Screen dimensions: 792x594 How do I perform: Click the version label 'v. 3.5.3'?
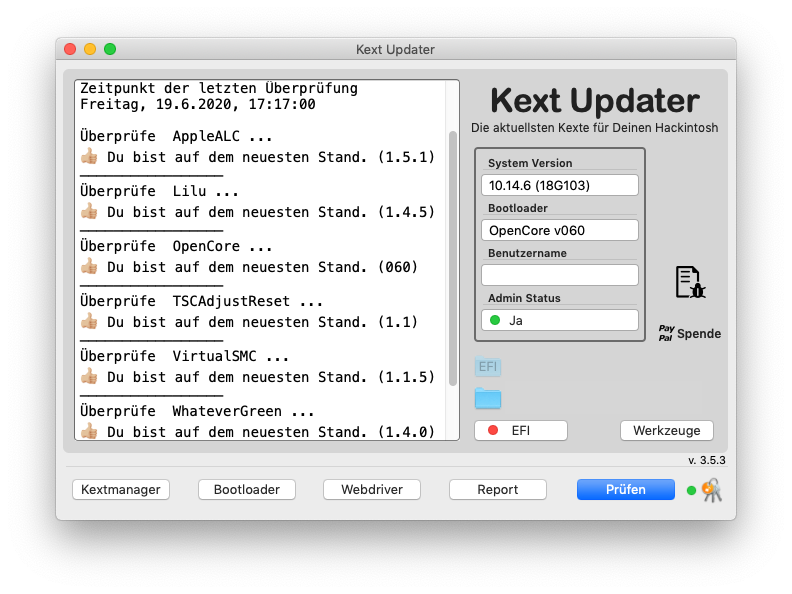(x=707, y=460)
